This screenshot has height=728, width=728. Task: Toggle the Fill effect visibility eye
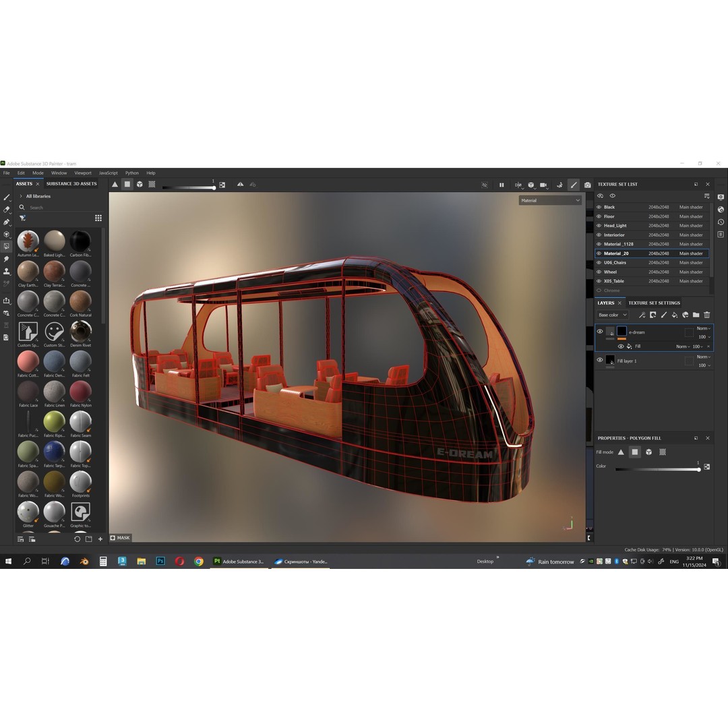click(x=621, y=346)
